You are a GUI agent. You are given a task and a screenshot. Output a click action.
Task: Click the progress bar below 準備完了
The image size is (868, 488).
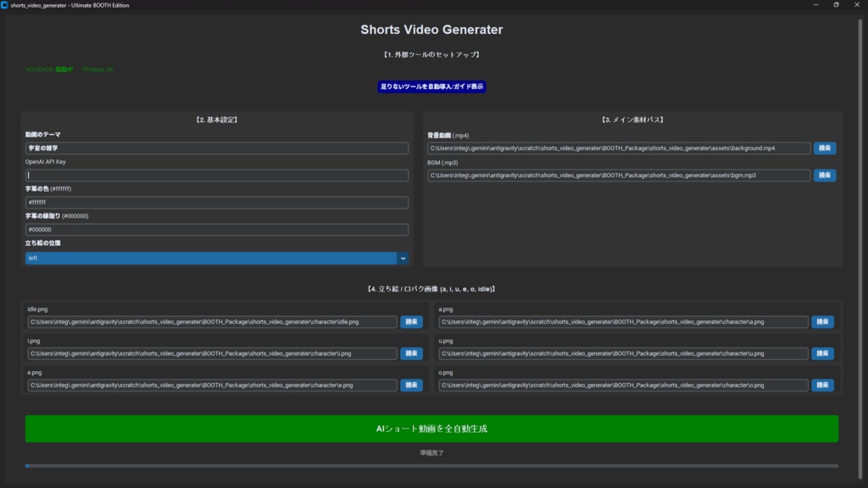tap(431, 465)
